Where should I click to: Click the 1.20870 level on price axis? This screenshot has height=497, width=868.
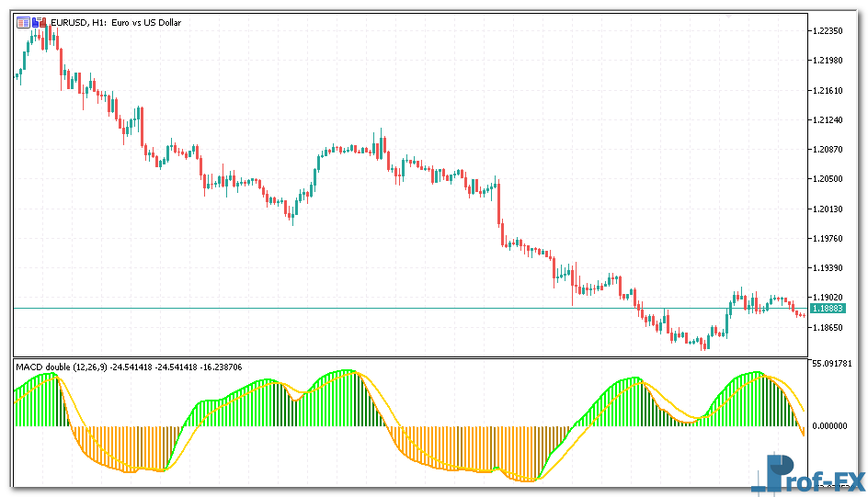[x=828, y=150]
